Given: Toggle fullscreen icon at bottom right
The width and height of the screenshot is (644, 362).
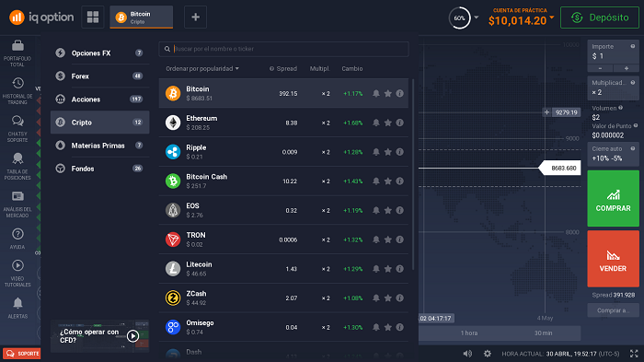Looking at the screenshot, I should (x=634, y=354).
